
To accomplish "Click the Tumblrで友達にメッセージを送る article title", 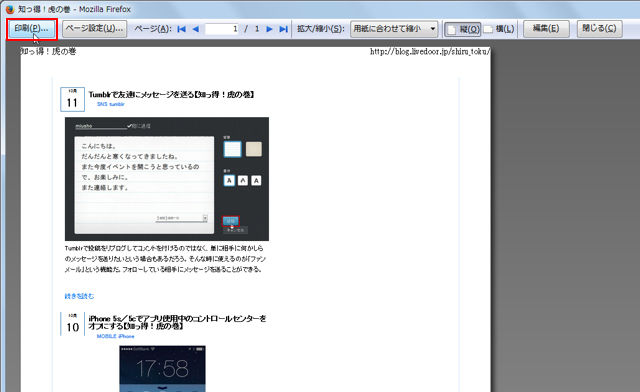I will tap(172, 94).
